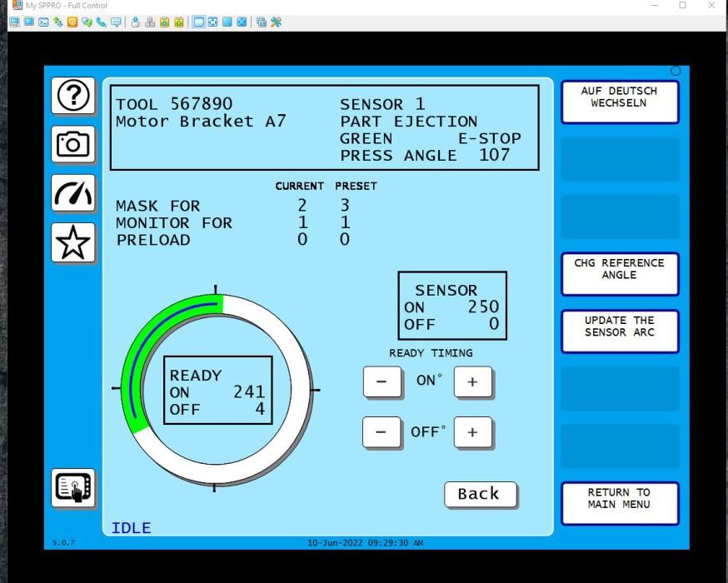The image size is (728, 583).
Task: Click the speech message toolbar icon
Action: point(116,22)
